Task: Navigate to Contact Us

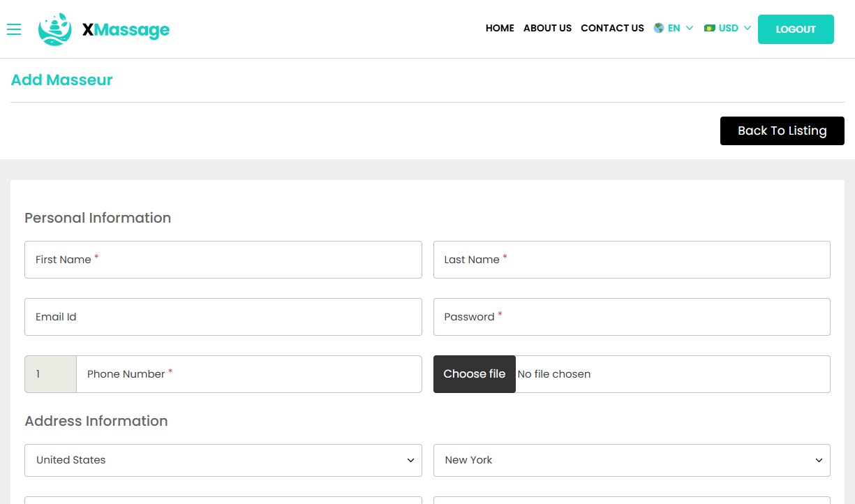Action: coord(612,29)
